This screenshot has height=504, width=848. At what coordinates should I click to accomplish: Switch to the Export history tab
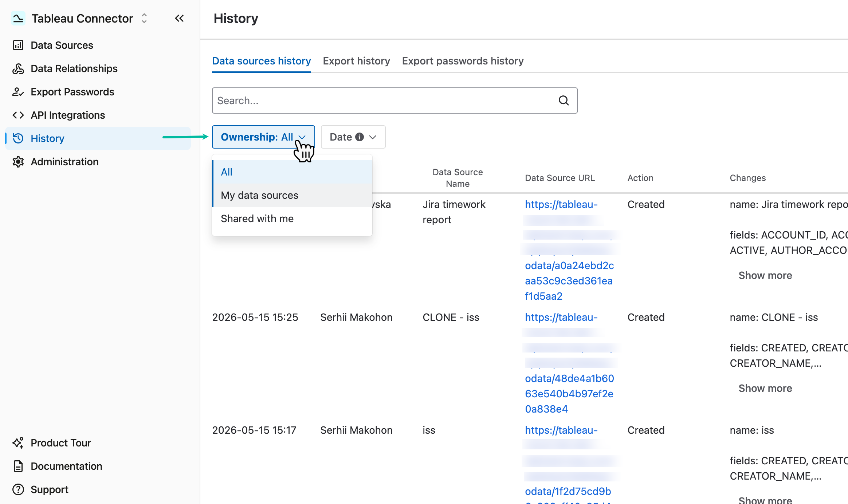(x=356, y=61)
